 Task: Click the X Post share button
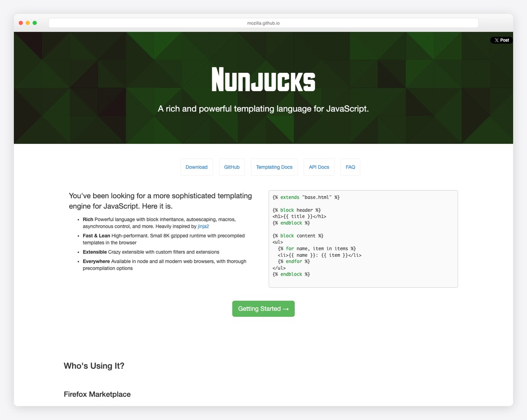pos(501,40)
